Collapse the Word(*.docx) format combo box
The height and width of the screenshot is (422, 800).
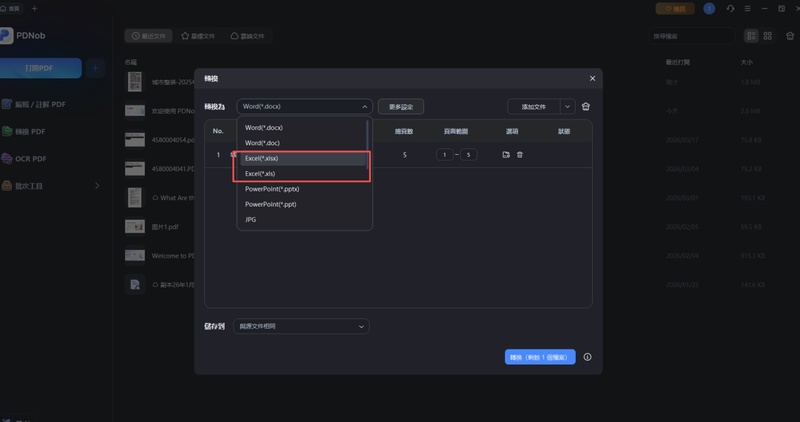(x=304, y=106)
